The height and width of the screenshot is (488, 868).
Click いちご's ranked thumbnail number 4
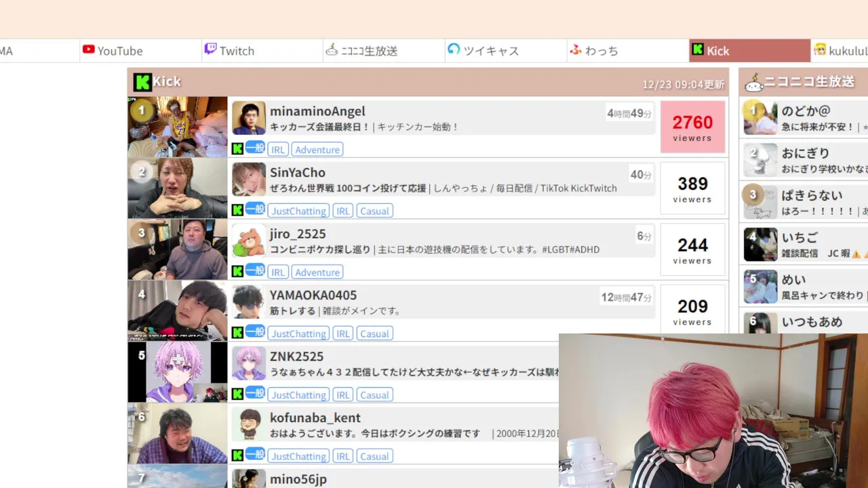pyautogui.click(x=760, y=245)
